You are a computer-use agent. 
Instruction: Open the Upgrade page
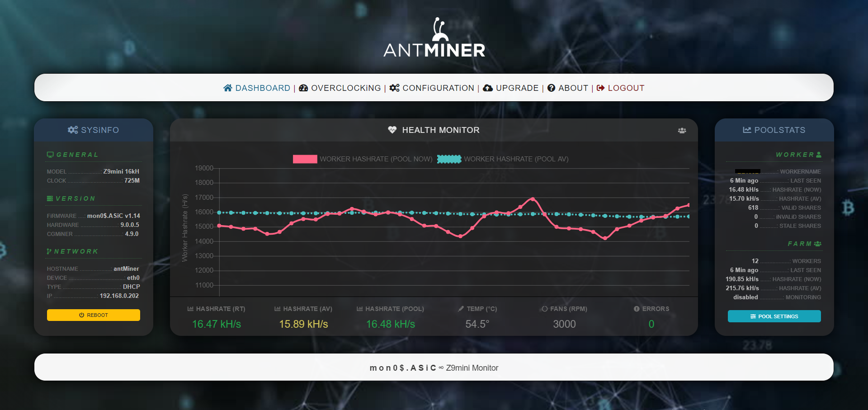coord(511,88)
